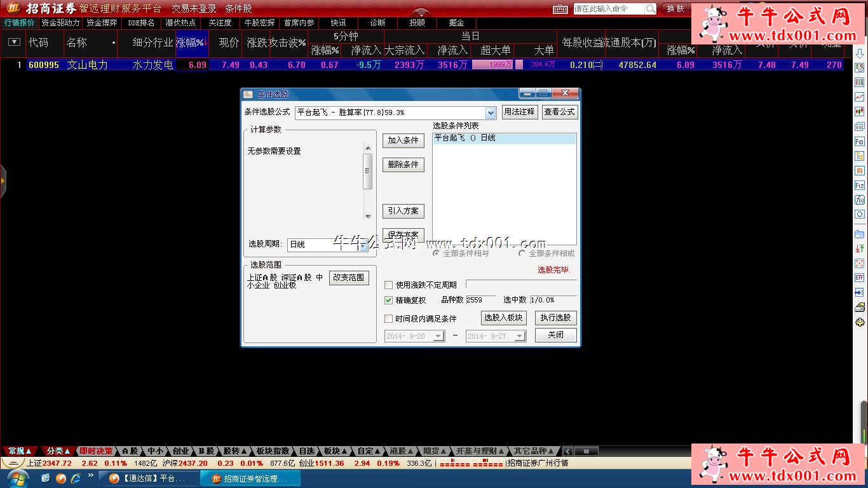Screen dimensions: 868x488
Task: Click the ETF icon in right sidebar
Action: tap(860, 278)
